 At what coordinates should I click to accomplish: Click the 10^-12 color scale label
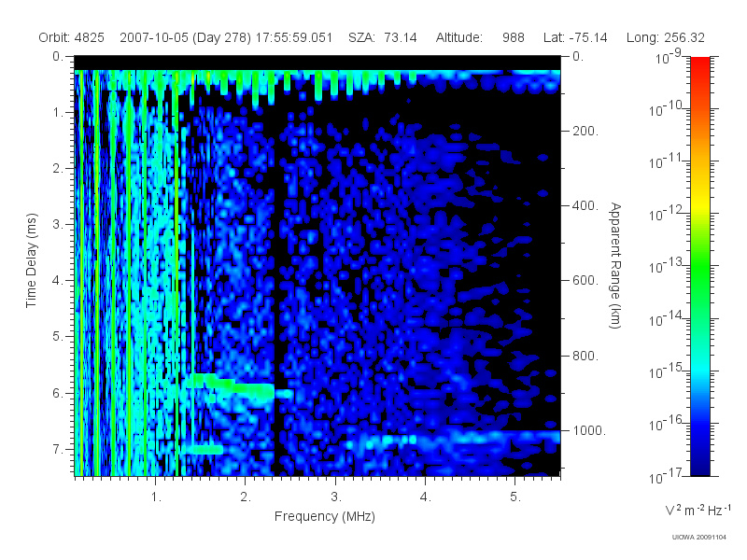pos(668,215)
